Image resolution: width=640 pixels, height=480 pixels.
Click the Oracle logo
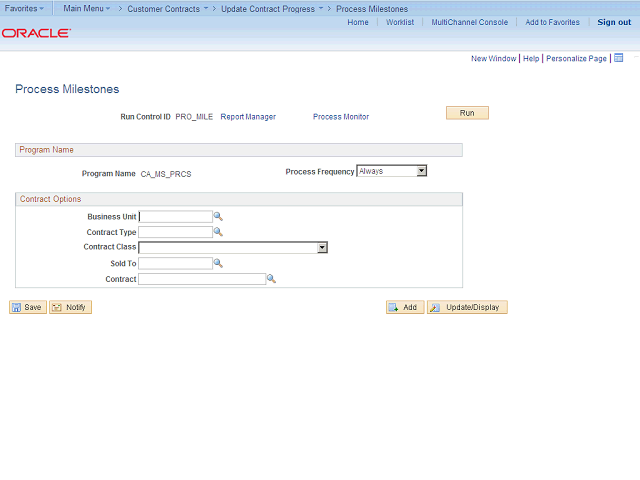click(x=36, y=33)
